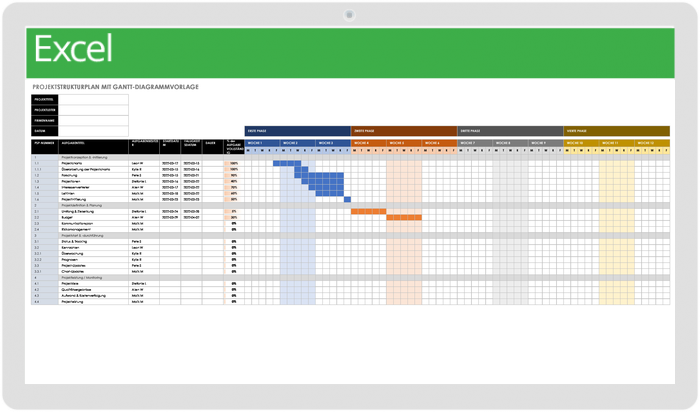
Task: Click the Projekt-Updates task cell
Action: click(93, 266)
